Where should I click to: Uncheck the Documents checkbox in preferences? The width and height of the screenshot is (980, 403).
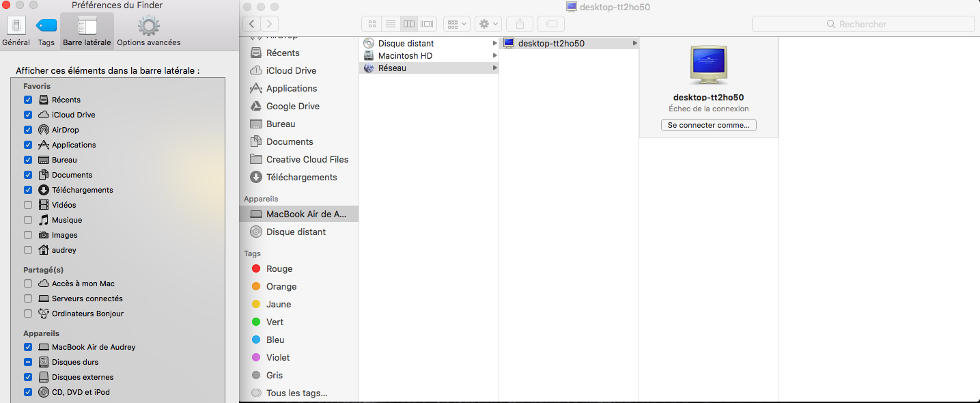pos(28,175)
